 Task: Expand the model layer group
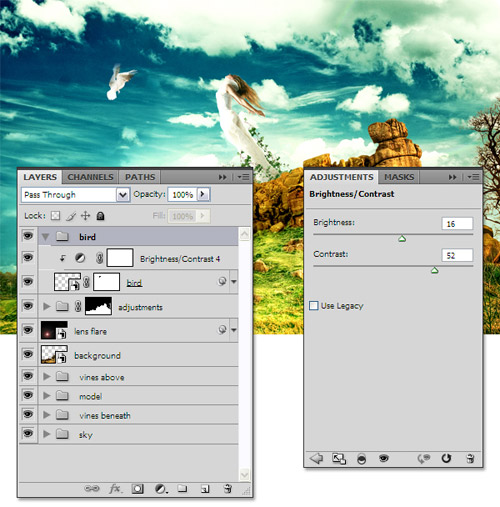(47, 396)
